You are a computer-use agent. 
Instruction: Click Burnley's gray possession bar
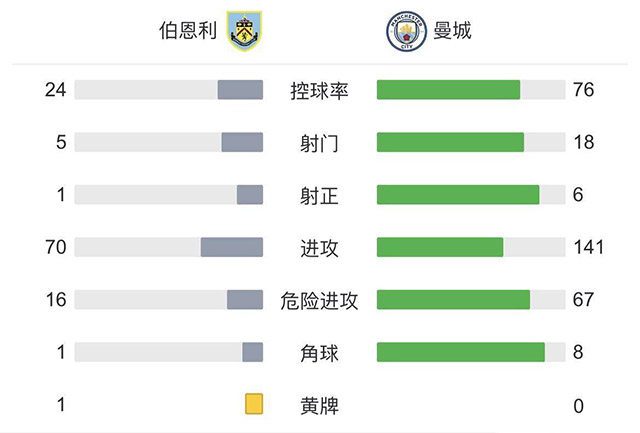(240, 90)
